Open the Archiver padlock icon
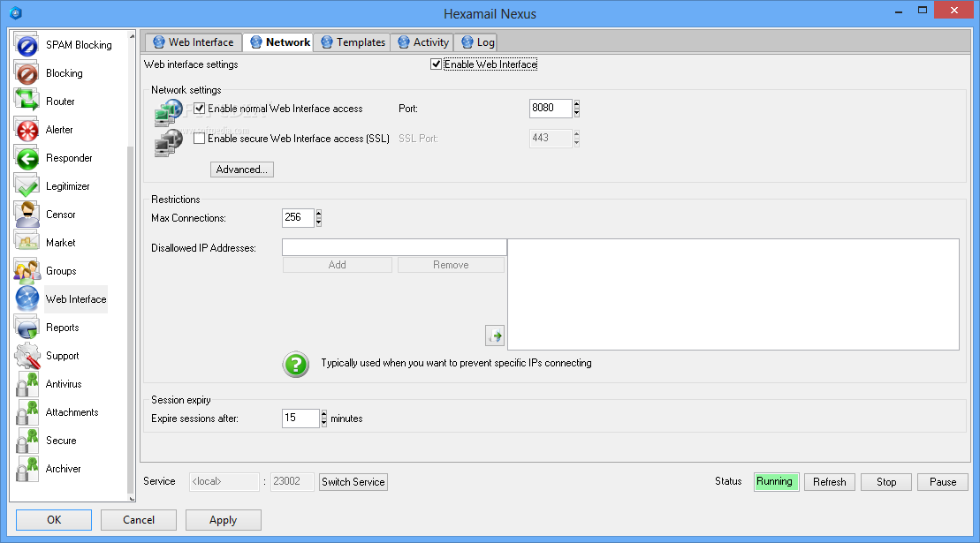 tap(27, 469)
